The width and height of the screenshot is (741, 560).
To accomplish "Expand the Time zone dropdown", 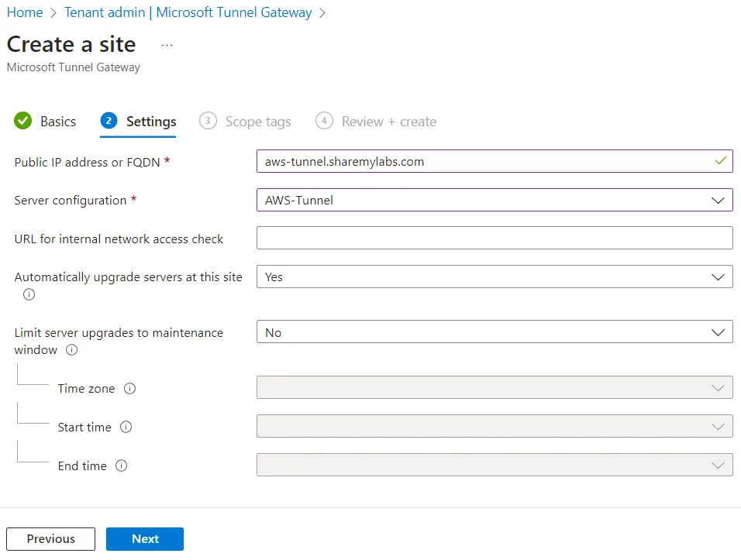I will pos(494,387).
